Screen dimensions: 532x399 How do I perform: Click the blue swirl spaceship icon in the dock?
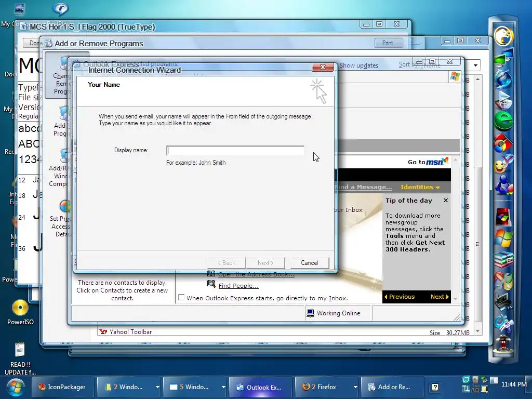pos(503,323)
